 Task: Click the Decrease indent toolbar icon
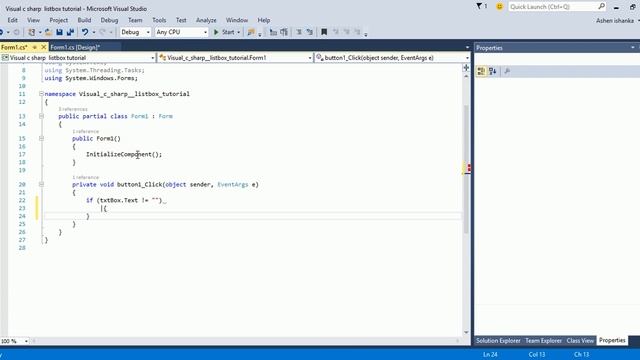[273, 32]
